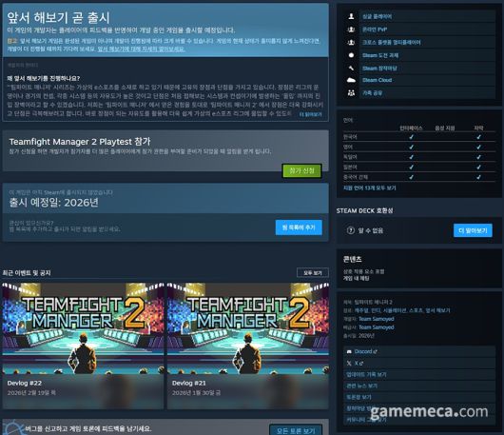Viewport: 504px width, 435px height.
Task: Open the 앞서 해보기에 대해 자세히 알아보세요 link
Action: [x=141, y=49]
